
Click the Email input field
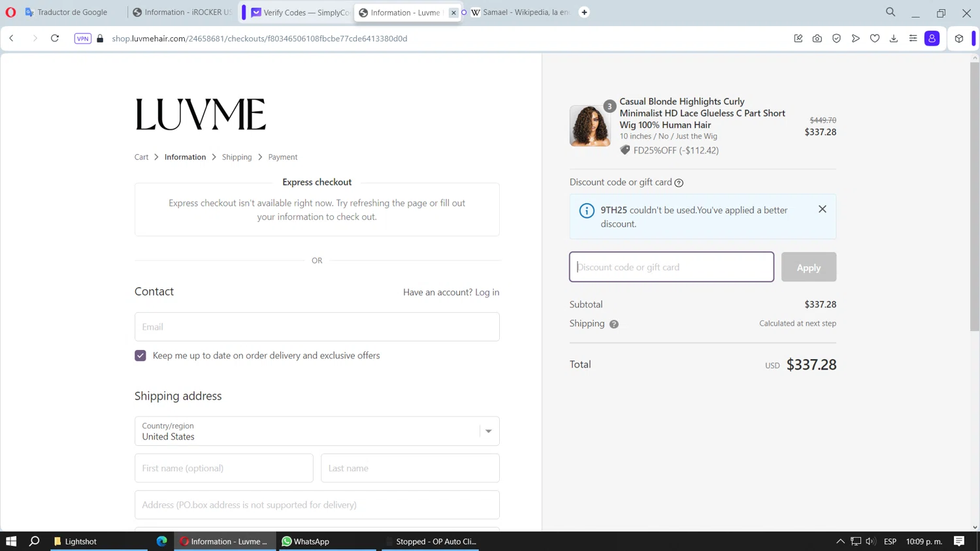[317, 326]
